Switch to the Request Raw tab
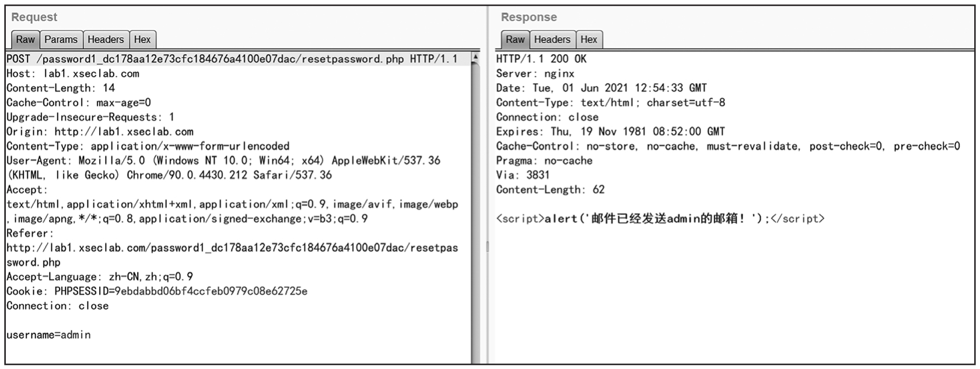 tap(25, 40)
